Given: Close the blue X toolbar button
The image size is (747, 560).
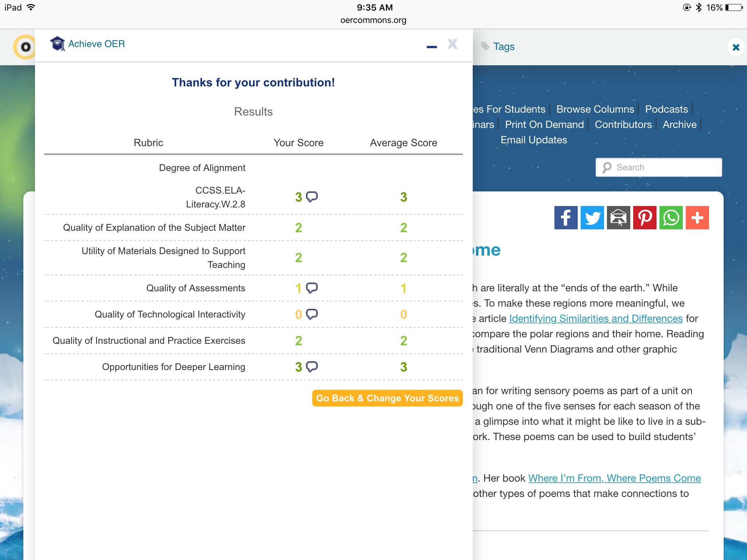Looking at the screenshot, I should (x=736, y=47).
